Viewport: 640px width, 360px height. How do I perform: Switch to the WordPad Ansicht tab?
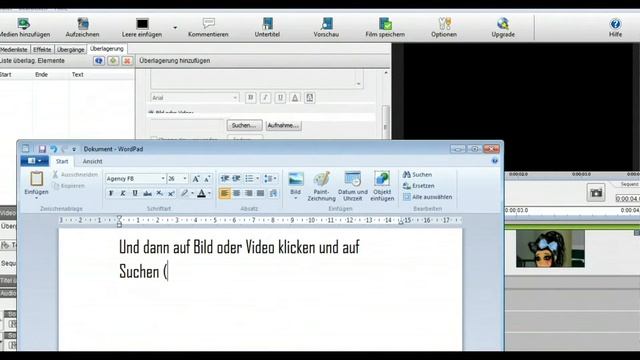(x=93, y=161)
